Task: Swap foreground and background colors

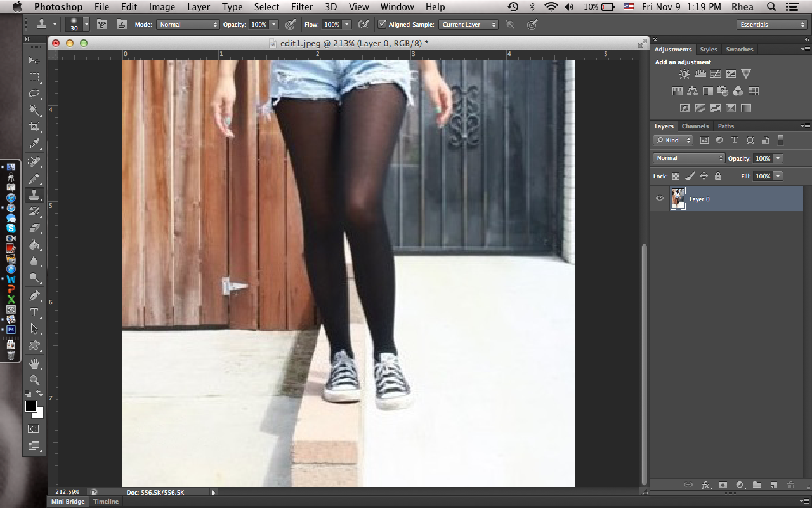Action: pyautogui.click(x=40, y=394)
